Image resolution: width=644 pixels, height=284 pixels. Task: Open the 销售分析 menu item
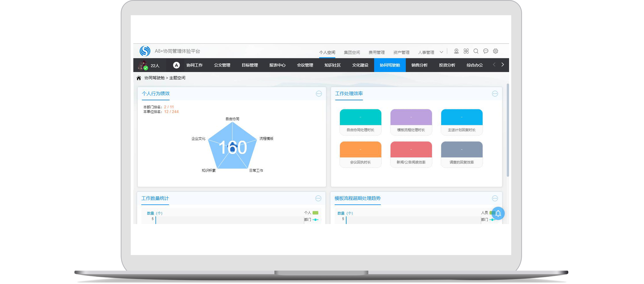[x=419, y=65]
